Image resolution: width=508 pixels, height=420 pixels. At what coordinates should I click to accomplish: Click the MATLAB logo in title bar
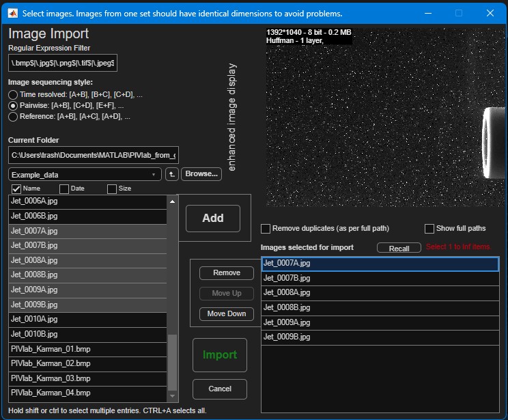click(x=13, y=13)
